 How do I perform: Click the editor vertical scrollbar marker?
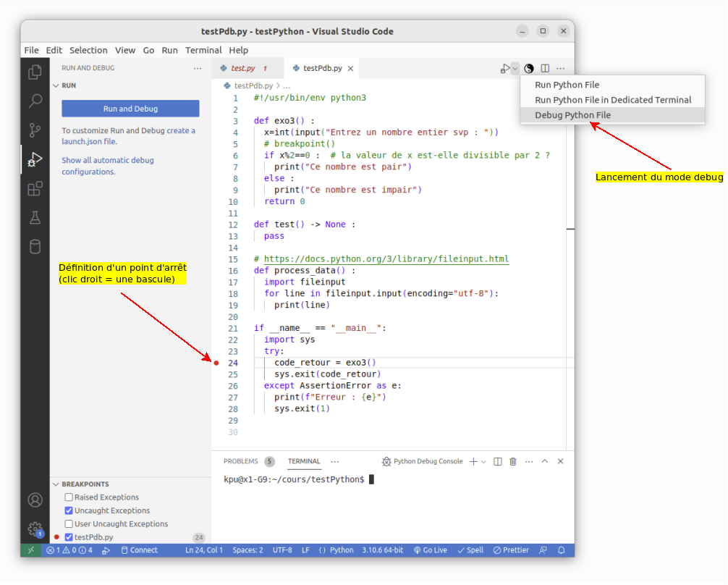571,230
